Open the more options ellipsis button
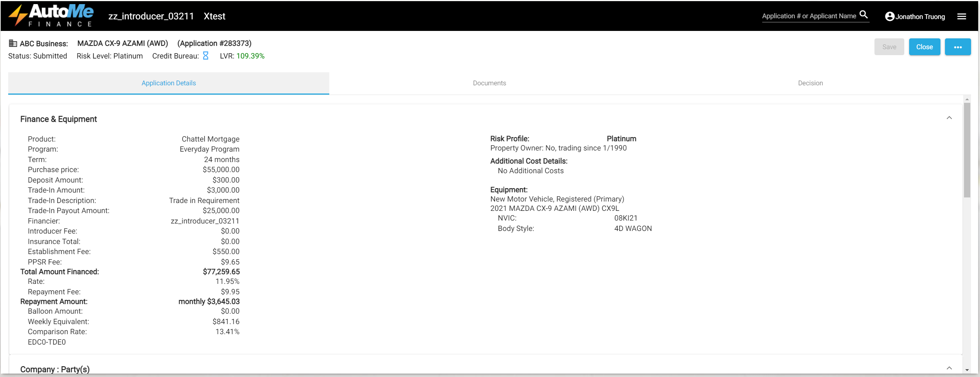This screenshot has height=377, width=980. pos(958,47)
